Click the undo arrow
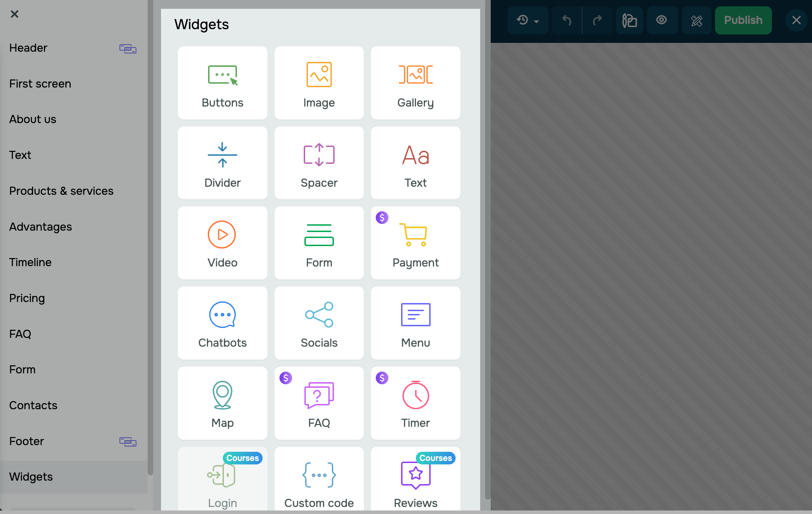Screen dimensions: 812x514 (567, 20)
